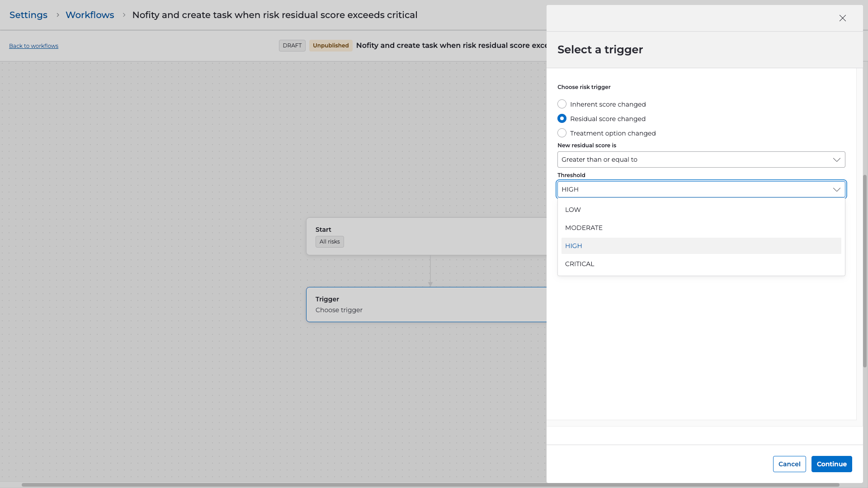Open the New residual score comparison dropdown
Screen dimensions: 868x488
[701, 160]
